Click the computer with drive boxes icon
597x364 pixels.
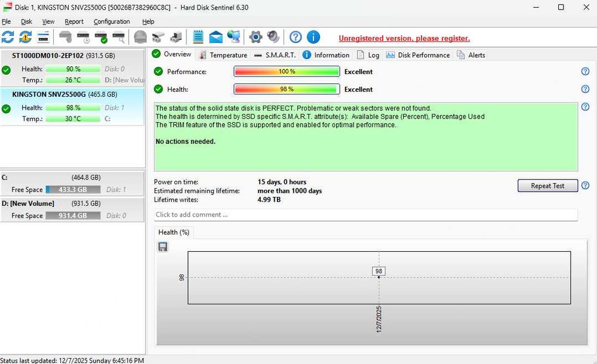pyautogui.click(x=176, y=37)
